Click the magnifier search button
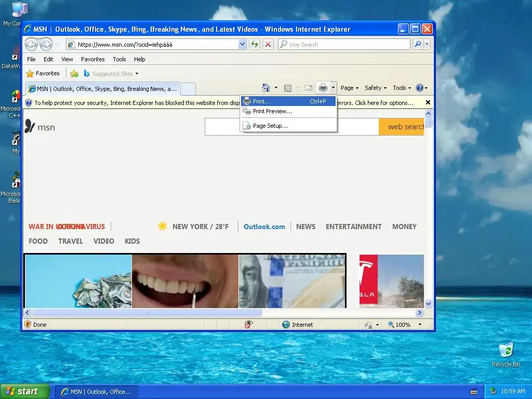 point(418,45)
